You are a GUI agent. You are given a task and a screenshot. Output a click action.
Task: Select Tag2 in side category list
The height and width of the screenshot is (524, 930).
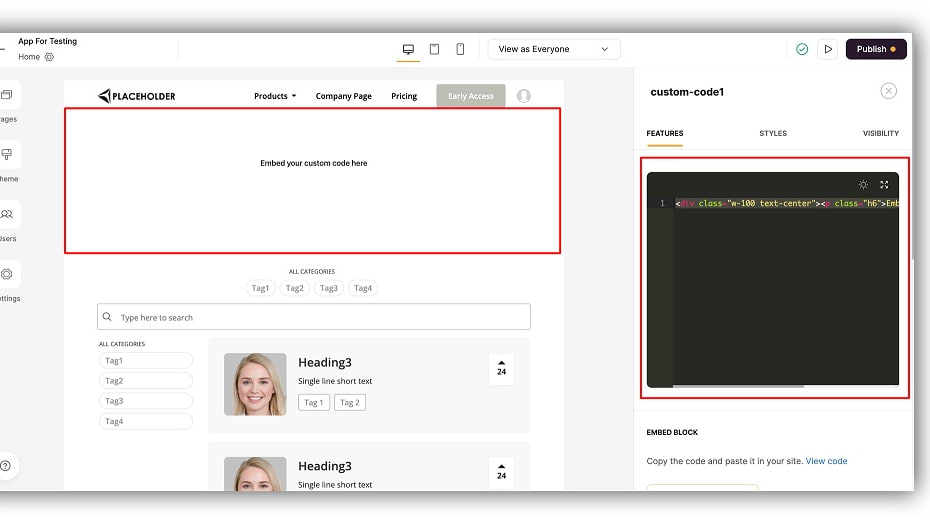(x=145, y=381)
